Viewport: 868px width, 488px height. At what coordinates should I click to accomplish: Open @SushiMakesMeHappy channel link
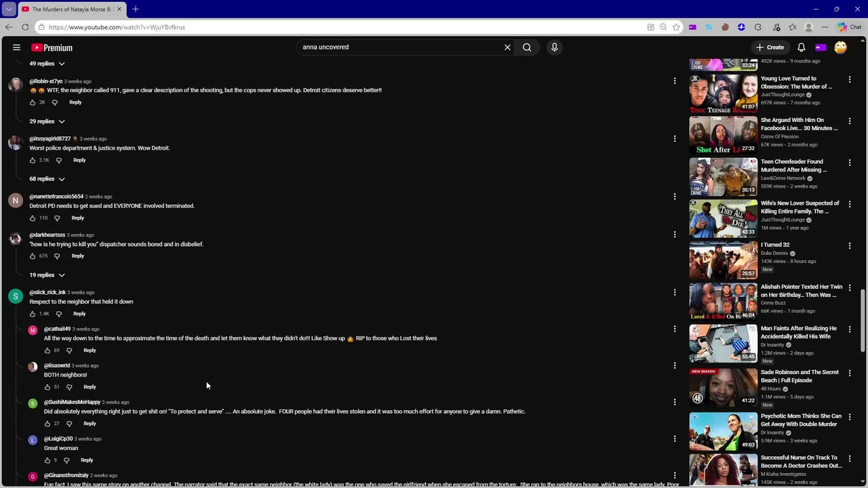pyautogui.click(x=72, y=402)
